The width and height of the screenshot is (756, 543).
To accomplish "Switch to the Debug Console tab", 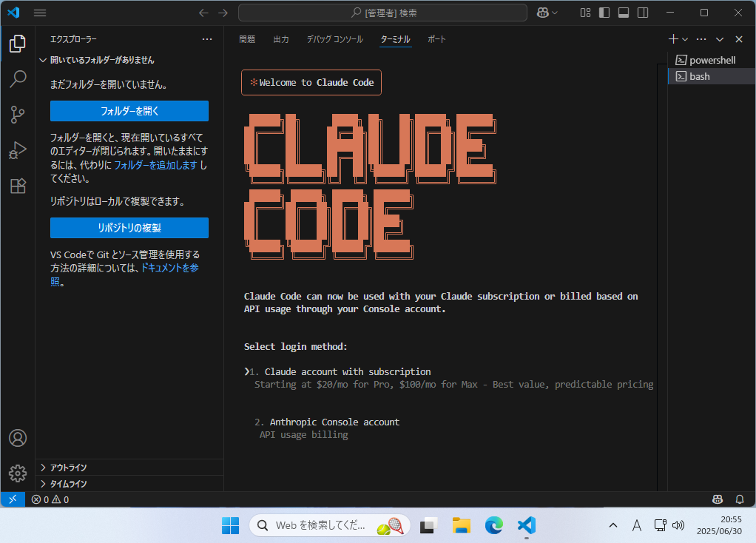I will 334,39.
